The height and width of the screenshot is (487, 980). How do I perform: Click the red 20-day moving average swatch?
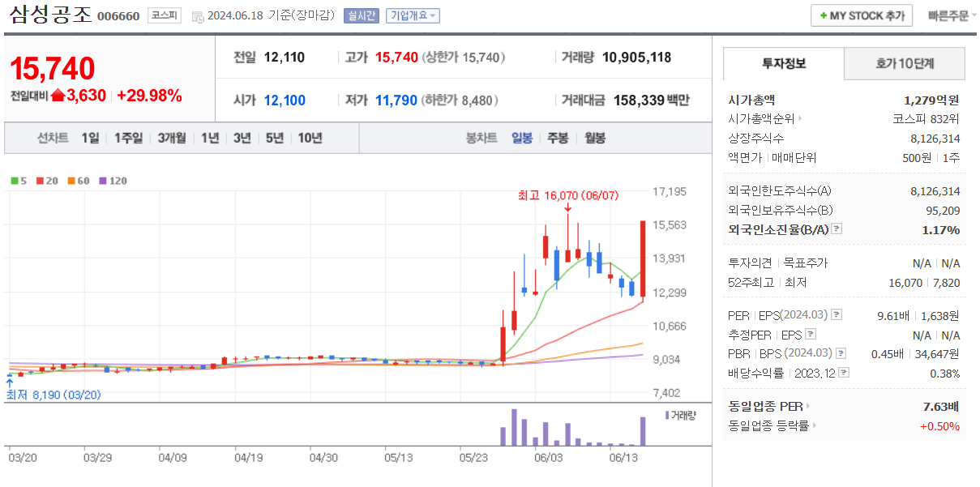(40, 181)
